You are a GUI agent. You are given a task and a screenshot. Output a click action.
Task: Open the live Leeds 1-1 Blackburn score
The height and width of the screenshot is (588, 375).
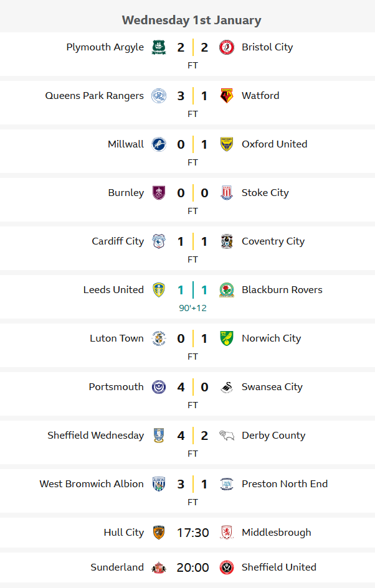[x=192, y=291]
